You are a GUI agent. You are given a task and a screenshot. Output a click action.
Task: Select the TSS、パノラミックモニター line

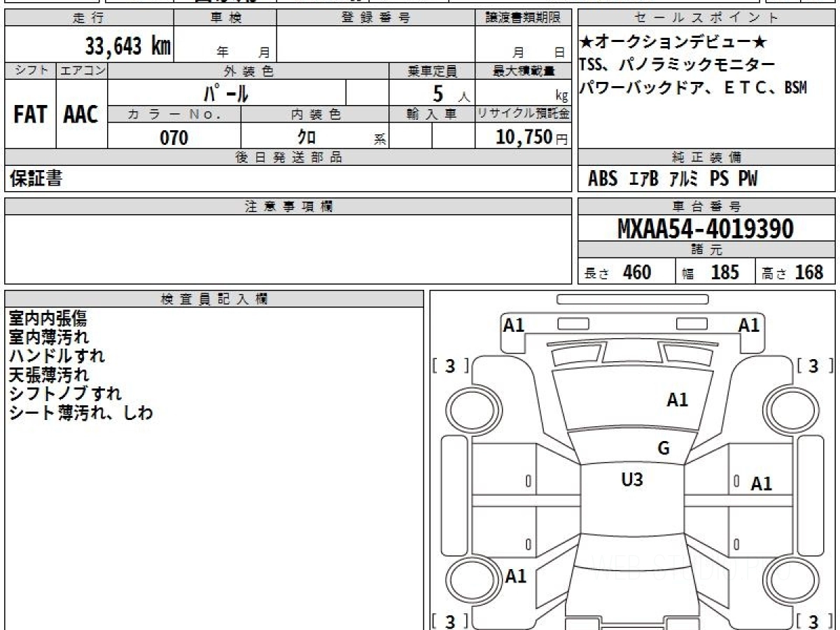point(677,65)
